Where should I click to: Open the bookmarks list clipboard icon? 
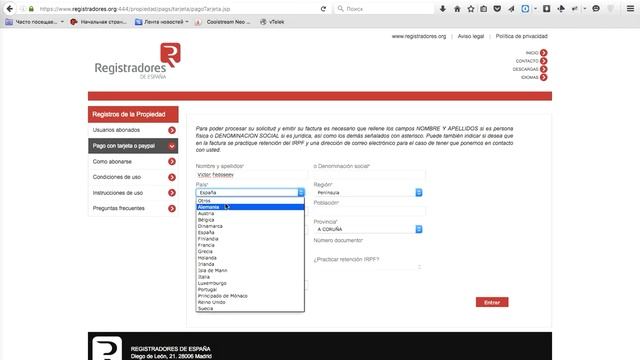484,9
